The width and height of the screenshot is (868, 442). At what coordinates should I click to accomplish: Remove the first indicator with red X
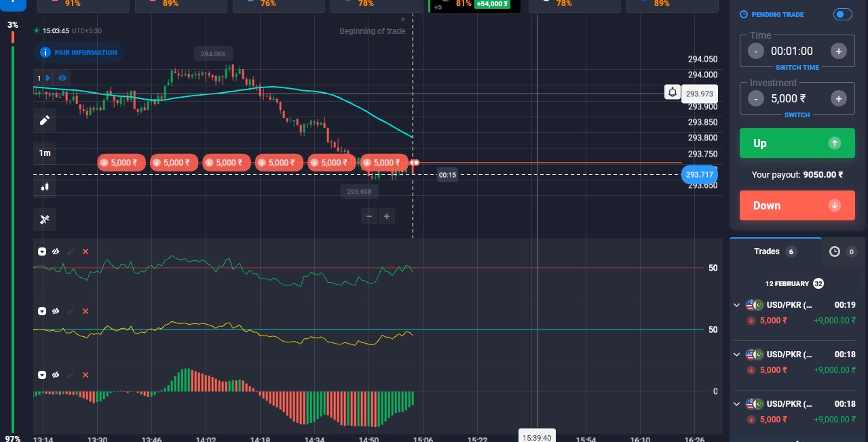point(85,252)
